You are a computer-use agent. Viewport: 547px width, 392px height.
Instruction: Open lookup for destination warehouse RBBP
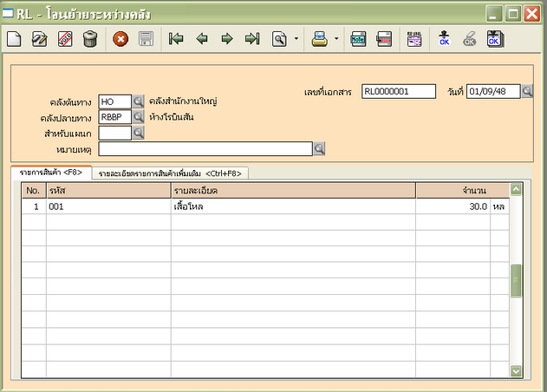pyautogui.click(x=139, y=117)
